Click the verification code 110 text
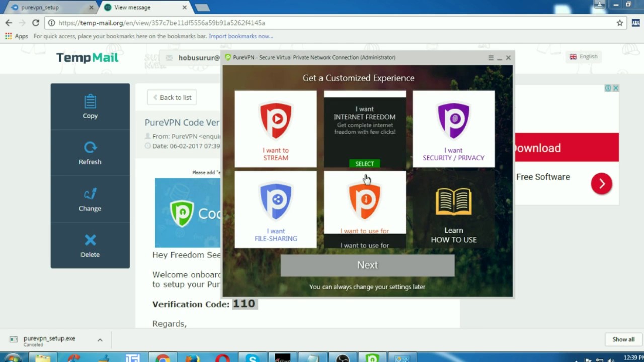 pyautogui.click(x=244, y=304)
